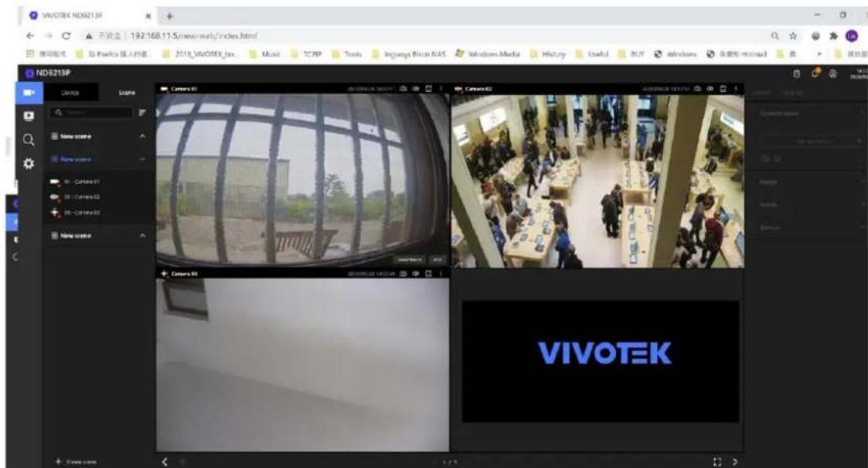This screenshot has width=868, height=468.
Task: Click the address bar URL
Action: (x=194, y=36)
